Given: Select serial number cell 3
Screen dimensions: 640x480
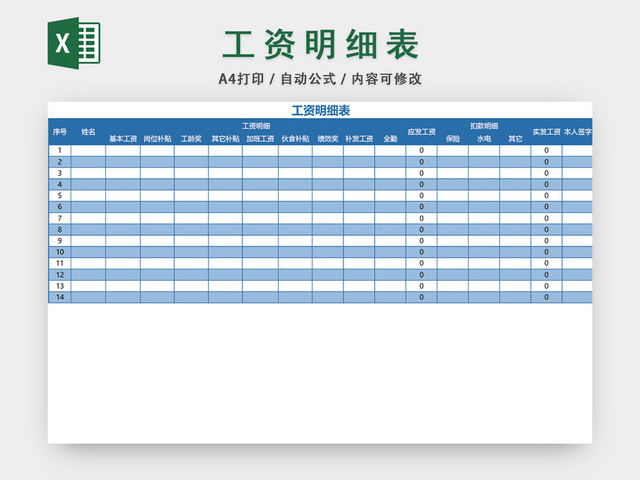Looking at the screenshot, I should pos(60,173).
